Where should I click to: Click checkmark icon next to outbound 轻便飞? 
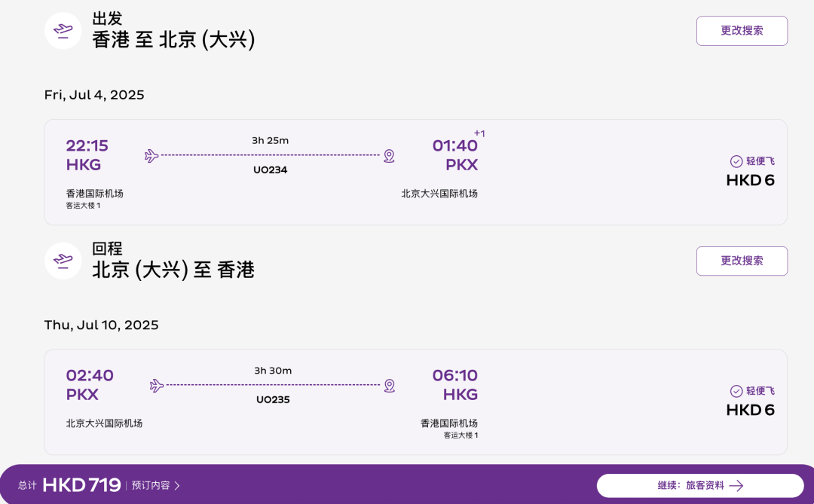pyautogui.click(x=736, y=161)
